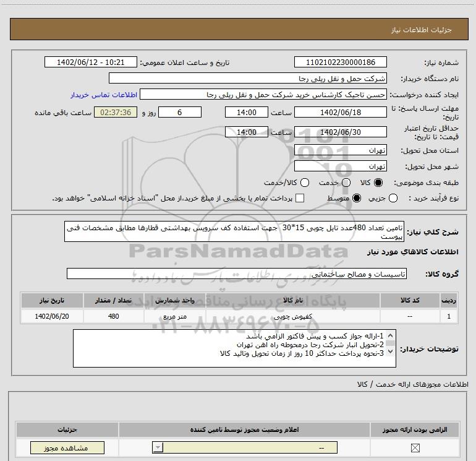Open buyer contact info link

point(104,95)
